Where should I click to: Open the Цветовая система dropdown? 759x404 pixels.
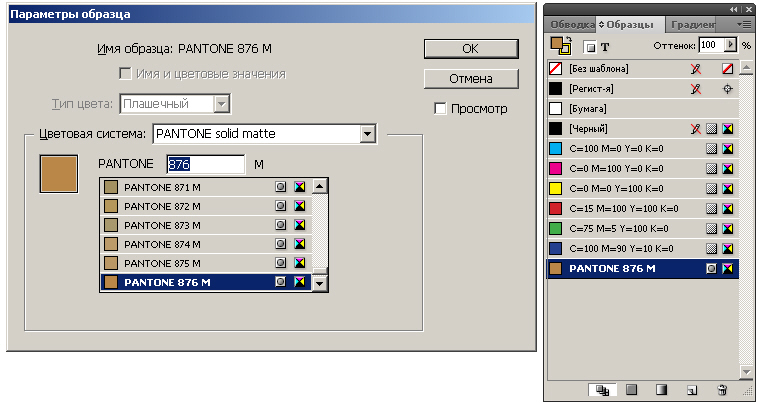click(x=367, y=133)
